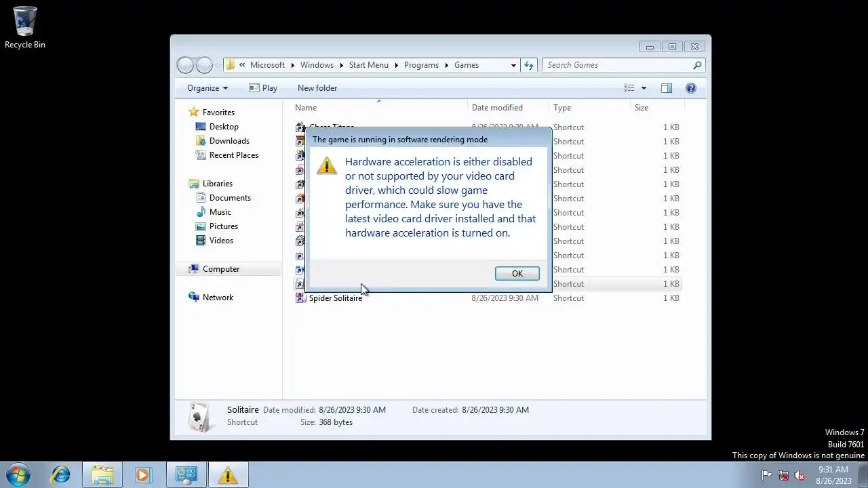Screen dimensions: 868x488
Task: Click the Music library note icon
Action: click(x=201, y=212)
